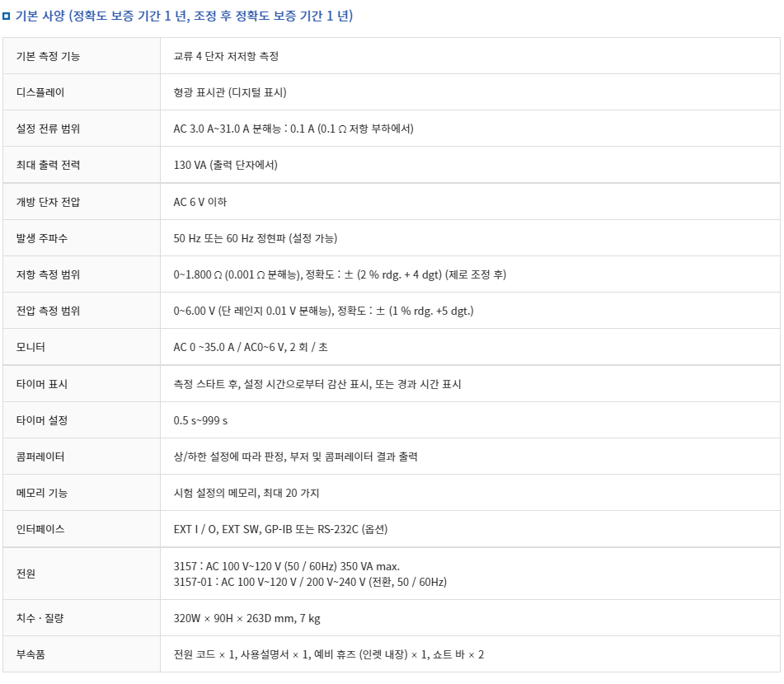This screenshot has height=684, width=784.
Task: Click the 3157-01 power specification line
Action: tap(310, 582)
